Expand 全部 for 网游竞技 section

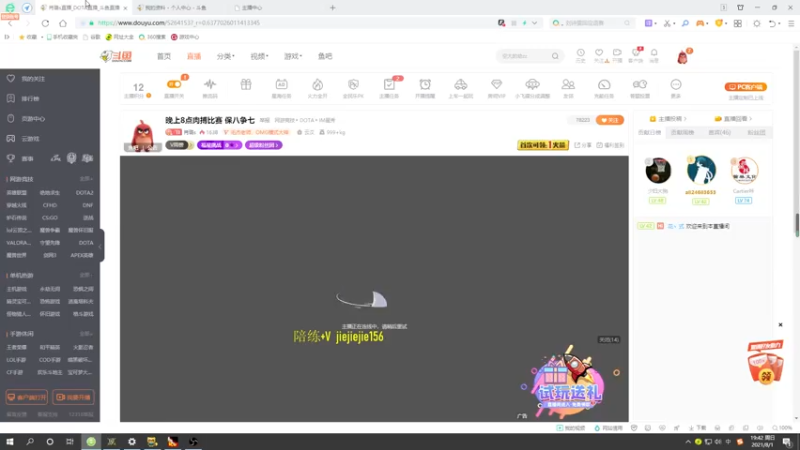click(86, 179)
